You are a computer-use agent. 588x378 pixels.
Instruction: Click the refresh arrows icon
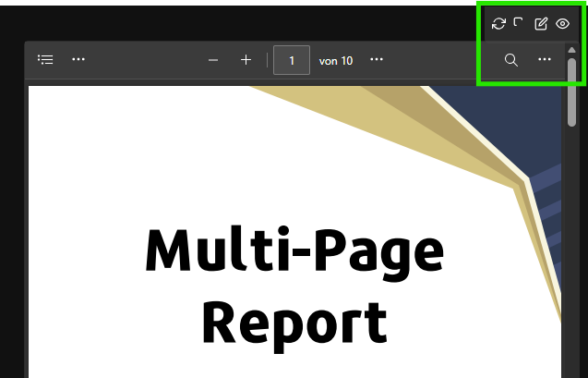(498, 23)
